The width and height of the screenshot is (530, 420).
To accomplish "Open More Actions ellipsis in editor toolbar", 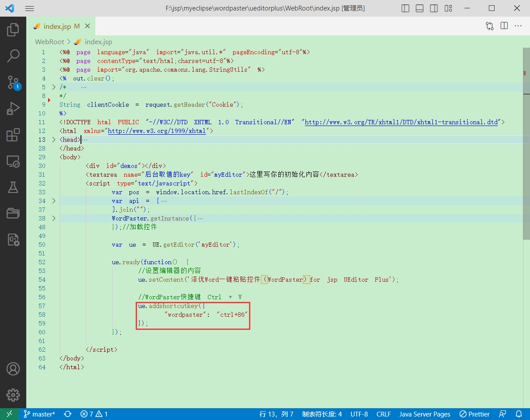I will click(518, 26).
